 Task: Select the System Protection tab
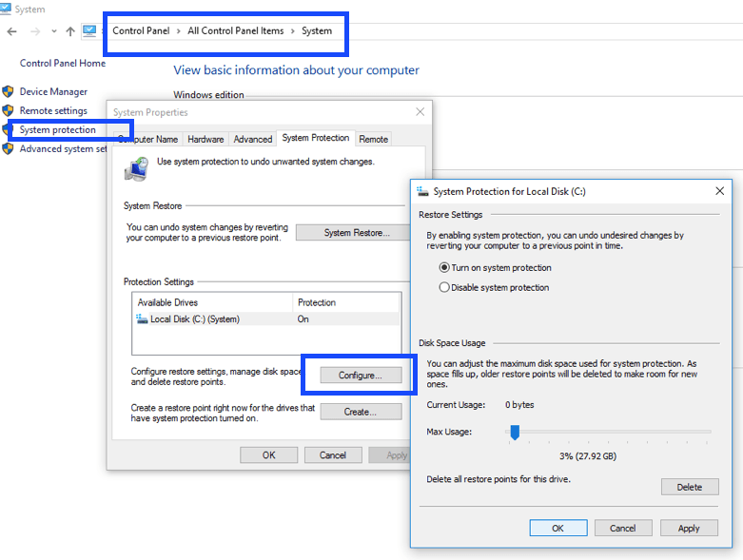pyautogui.click(x=316, y=138)
